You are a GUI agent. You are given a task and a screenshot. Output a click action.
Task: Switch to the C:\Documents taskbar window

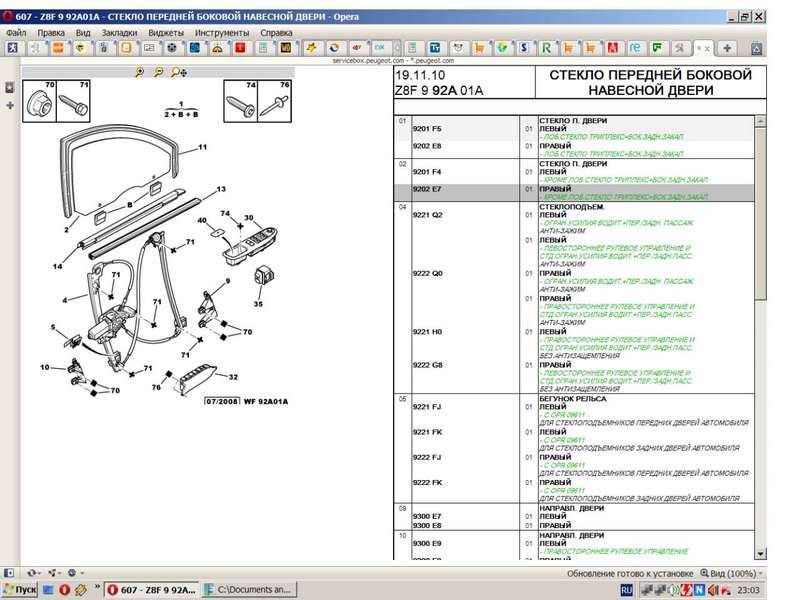coord(250,590)
